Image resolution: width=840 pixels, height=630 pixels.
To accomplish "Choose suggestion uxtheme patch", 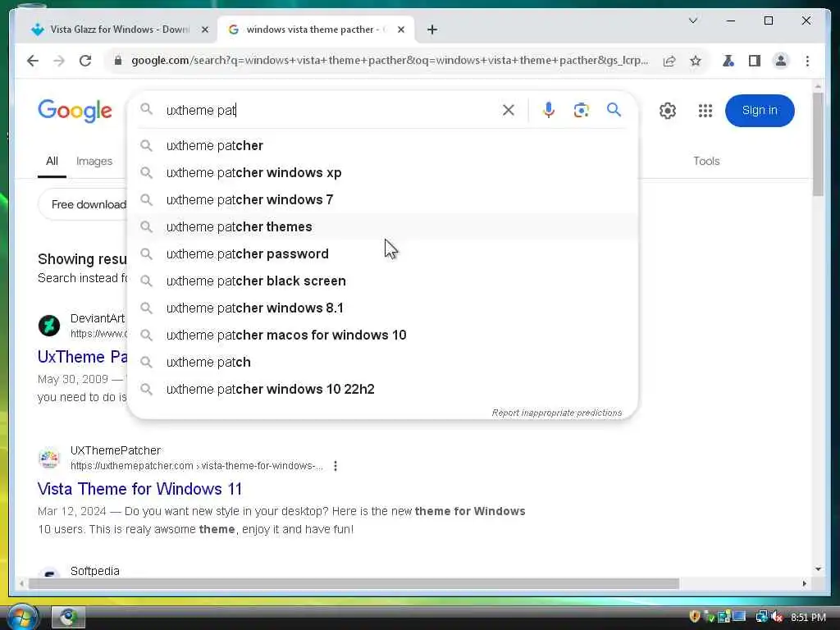I will 384,362.
